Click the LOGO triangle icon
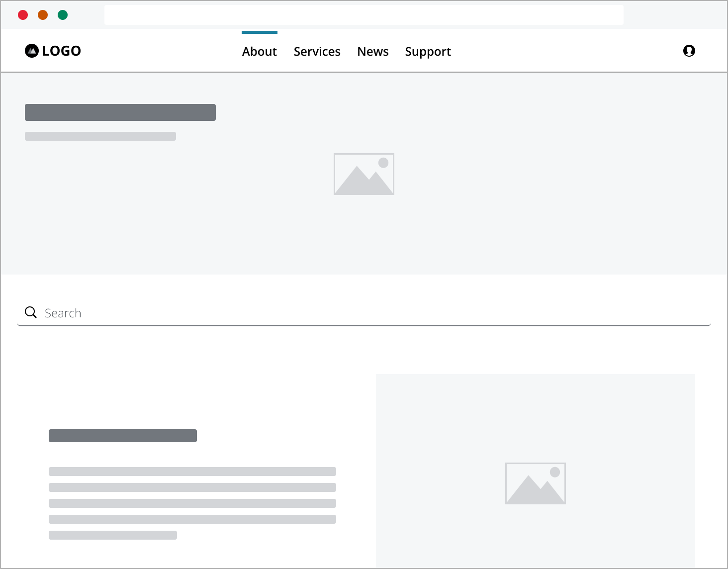The width and height of the screenshot is (728, 569). click(x=31, y=50)
